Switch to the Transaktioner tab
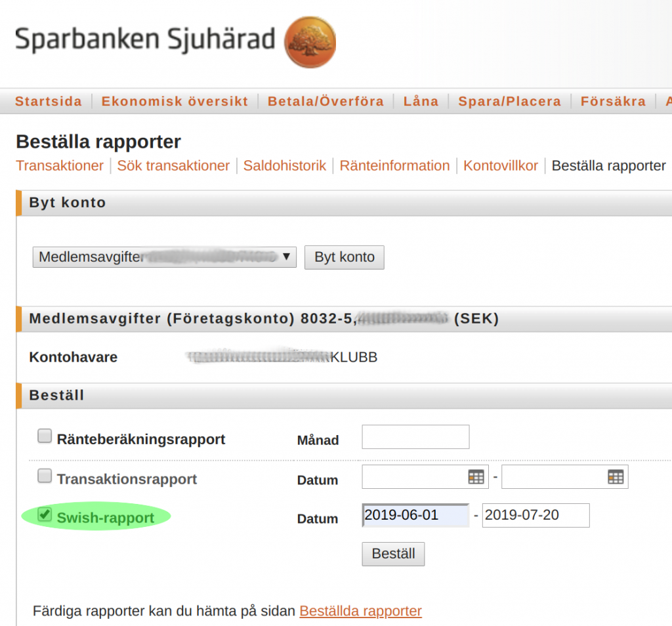672x626 pixels. click(60, 165)
